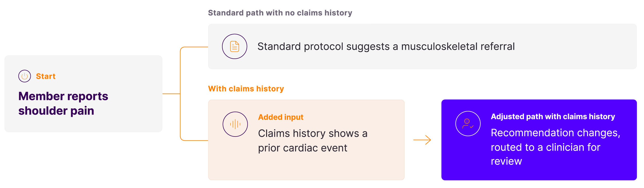Click the orange arrow pointing to adjusted path

coord(422,140)
